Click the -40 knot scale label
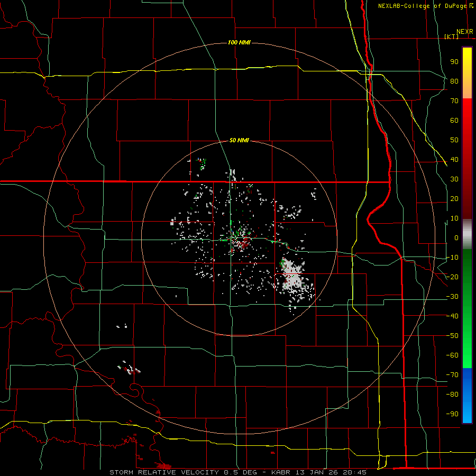The height and width of the screenshot is (476, 476). coord(452,316)
